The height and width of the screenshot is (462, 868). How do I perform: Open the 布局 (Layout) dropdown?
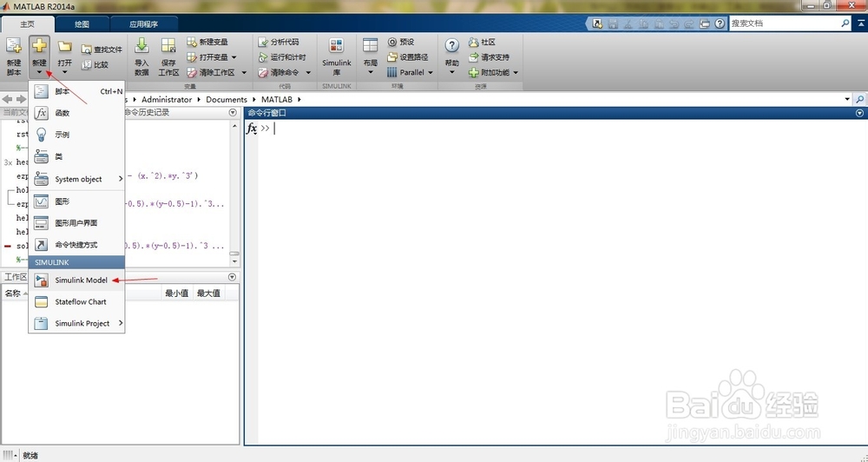[371, 56]
